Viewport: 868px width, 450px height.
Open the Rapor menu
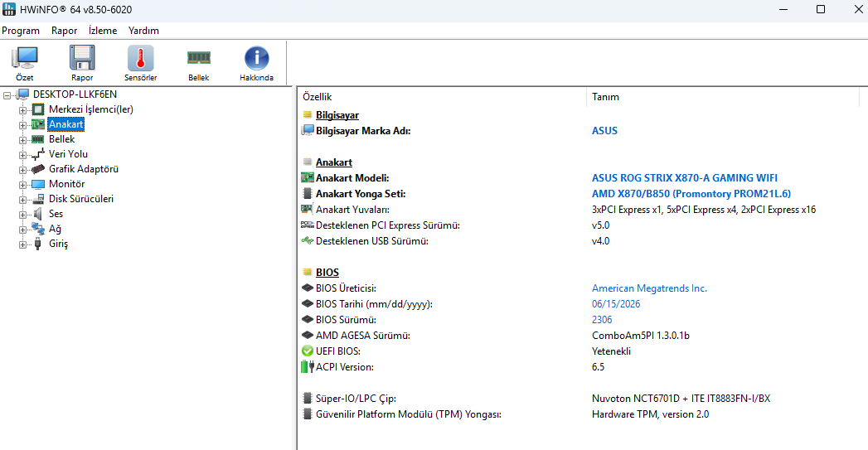coord(64,31)
